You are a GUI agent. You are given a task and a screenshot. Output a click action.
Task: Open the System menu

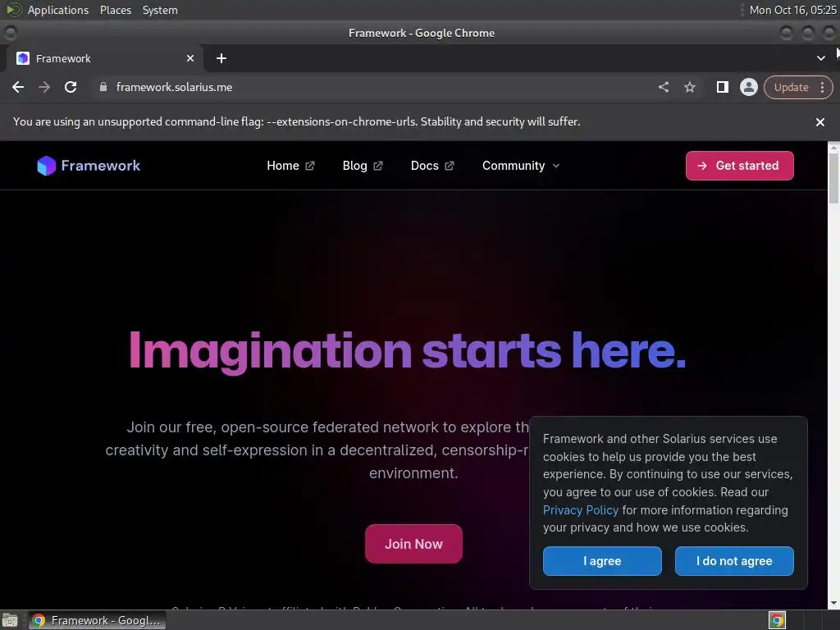[x=160, y=10]
